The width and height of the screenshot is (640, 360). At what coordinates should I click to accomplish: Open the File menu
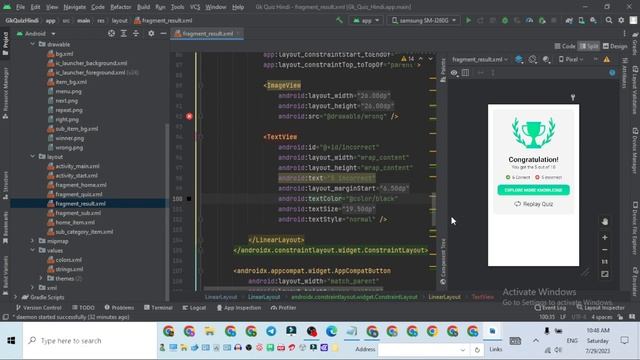(20, 7)
